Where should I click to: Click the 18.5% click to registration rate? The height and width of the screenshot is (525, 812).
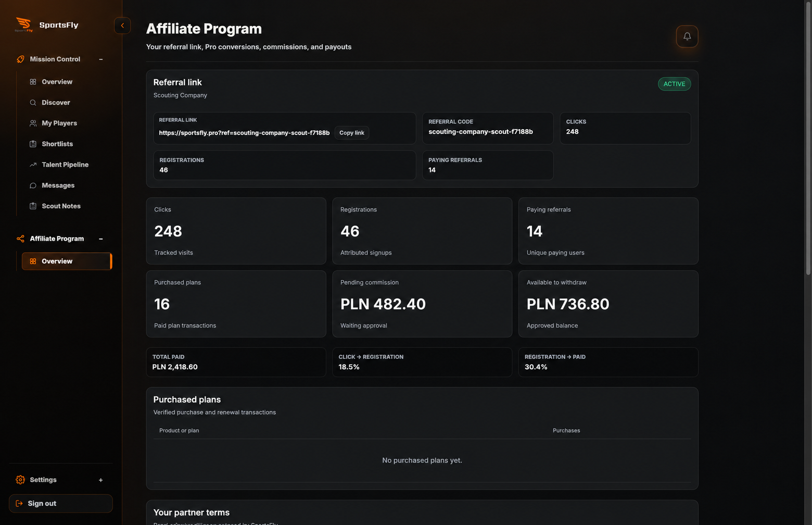click(x=349, y=367)
